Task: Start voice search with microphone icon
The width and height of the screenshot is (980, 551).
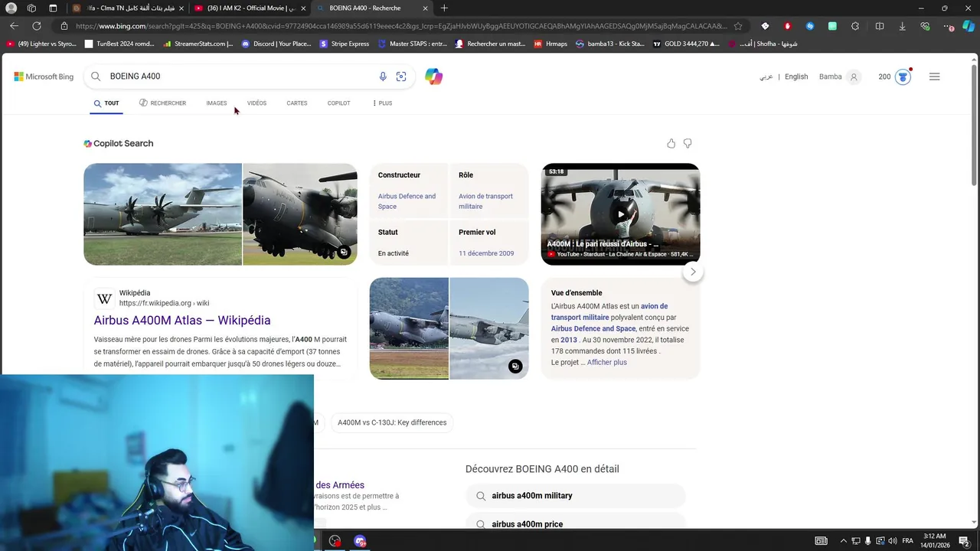Action: [x=383, y=77]
